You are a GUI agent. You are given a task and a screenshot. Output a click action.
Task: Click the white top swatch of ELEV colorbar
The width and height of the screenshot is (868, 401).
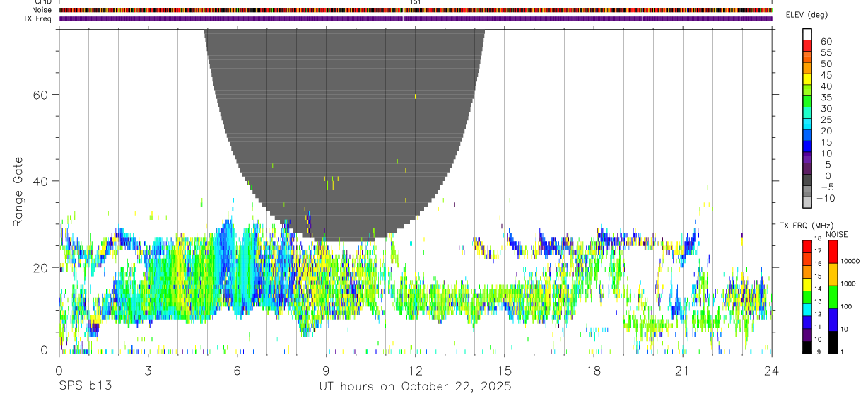click(807, 34)
